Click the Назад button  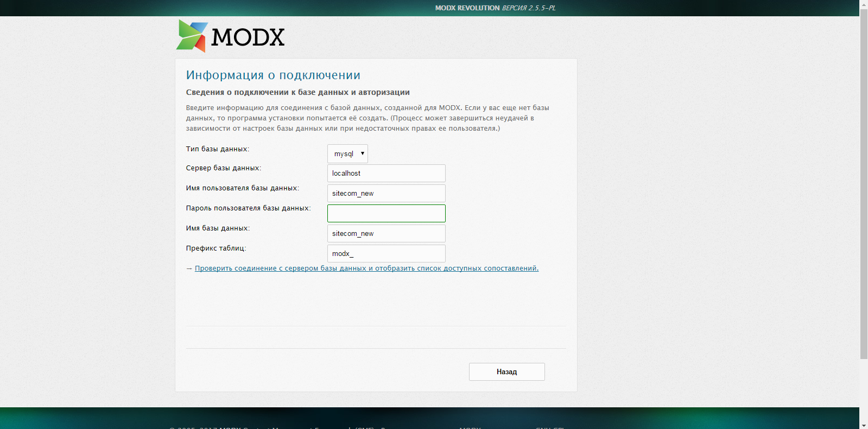coord(507,372)
